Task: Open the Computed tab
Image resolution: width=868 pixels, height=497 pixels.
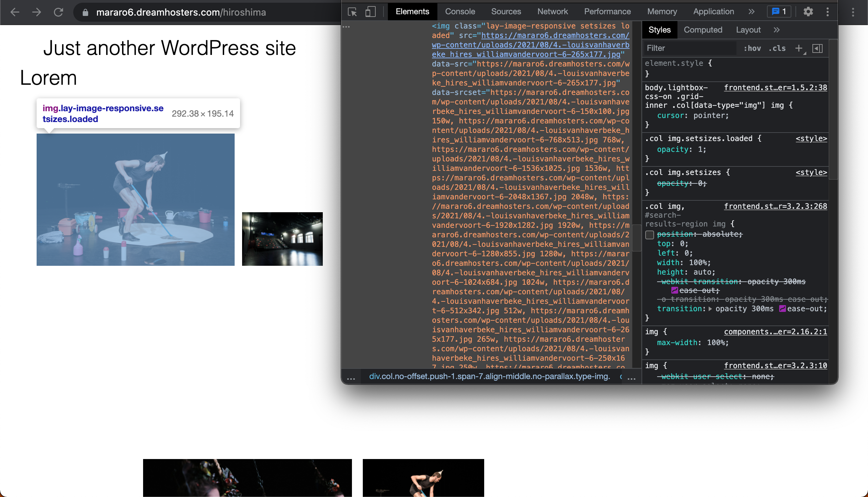Action: click(703, 30)
